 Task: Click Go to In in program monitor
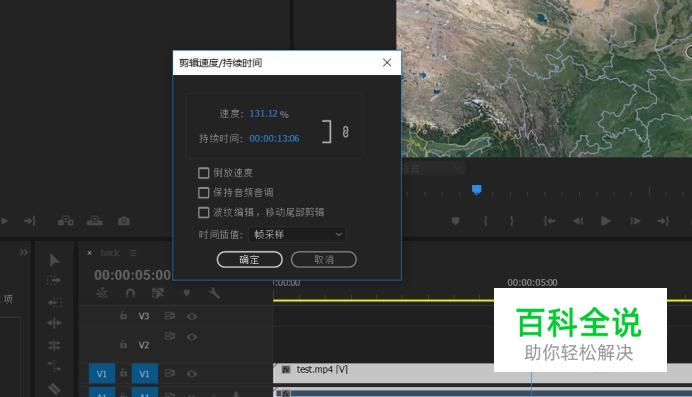[549, 221]
